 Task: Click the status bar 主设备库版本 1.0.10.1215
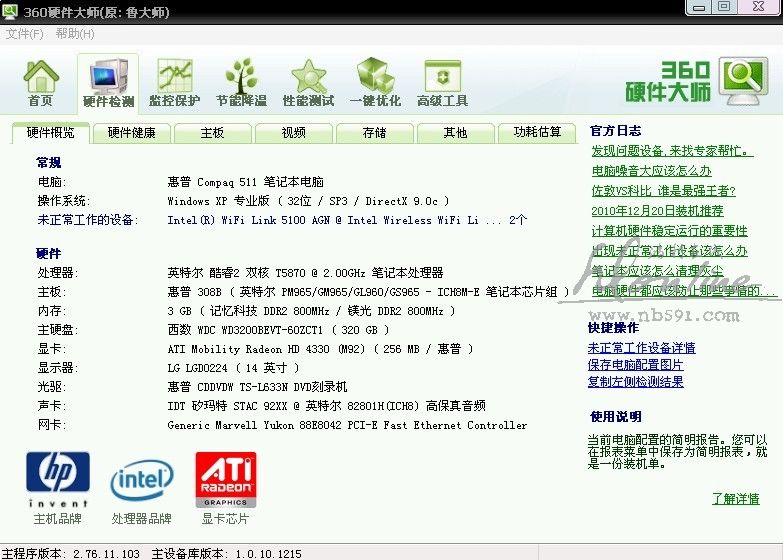(227, 554)
